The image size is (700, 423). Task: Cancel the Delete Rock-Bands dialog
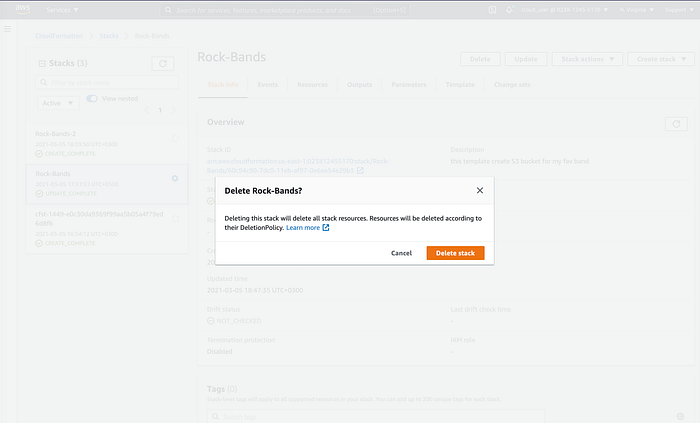[x=401, y=253]
